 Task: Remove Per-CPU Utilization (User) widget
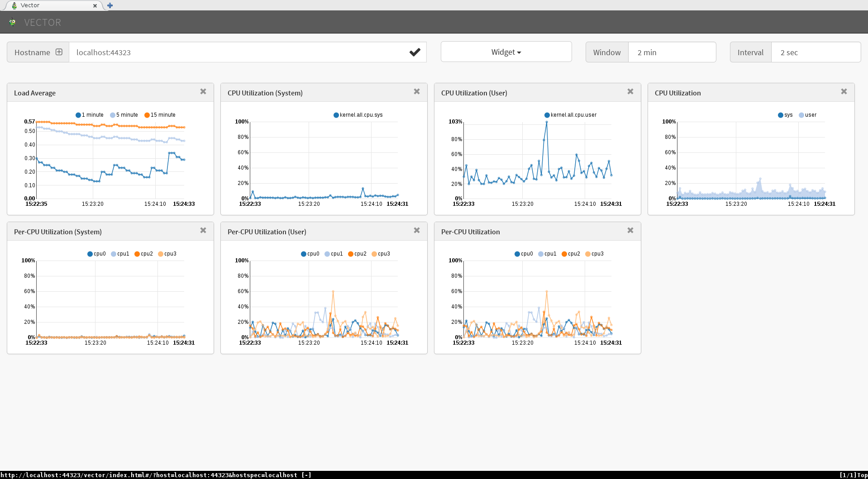(417, 231)
